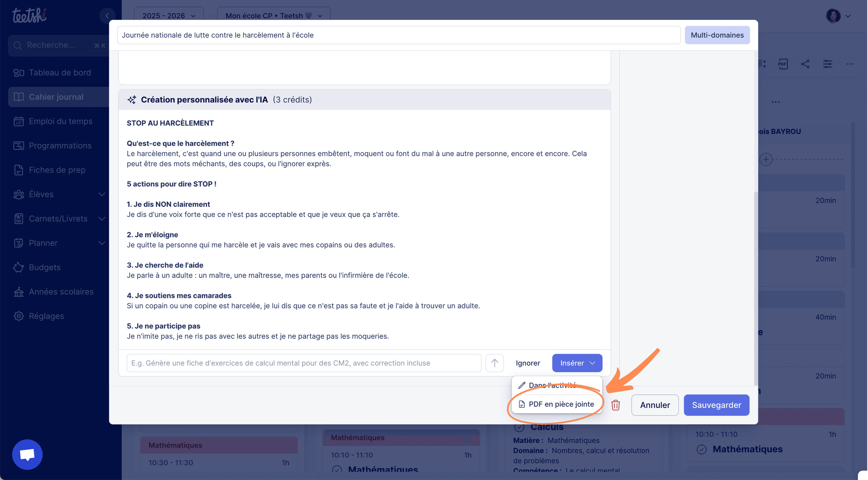The image size is (868, 480).
Task: Open the chat support bubble
Action: [27, 454]
